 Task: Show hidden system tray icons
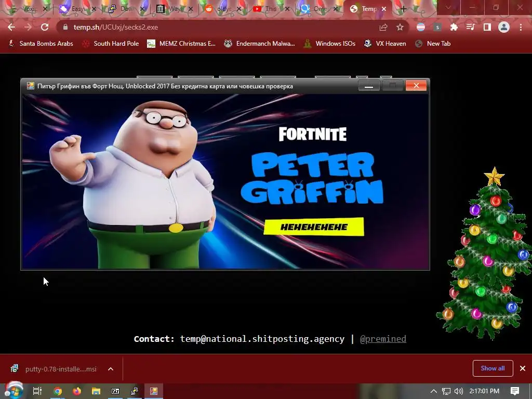pos(434,391)
